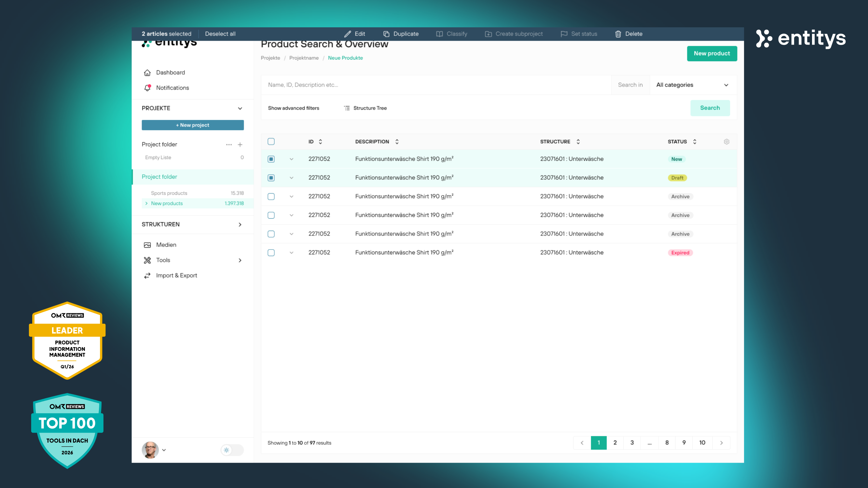
Task: Open the three-dots menu for Project folder
Action: pyautogui.click(x=229, y=144)
